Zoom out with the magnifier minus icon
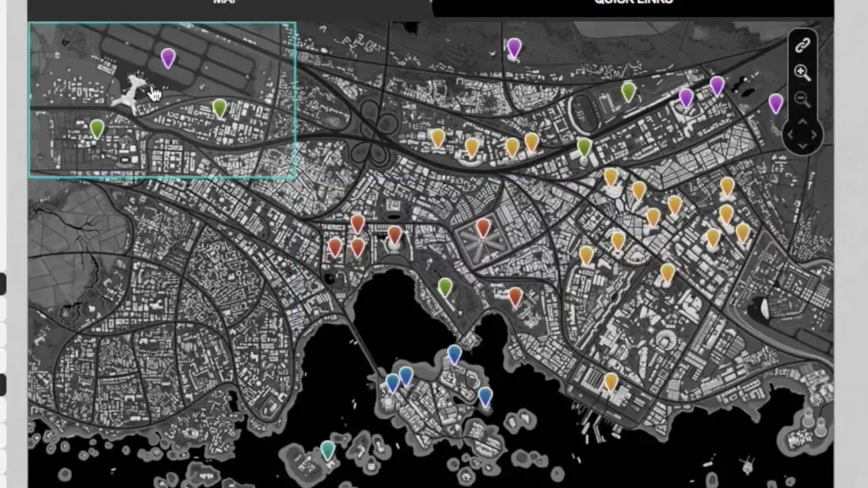Screen dimensions: 868x488 [x=802, y=99]
